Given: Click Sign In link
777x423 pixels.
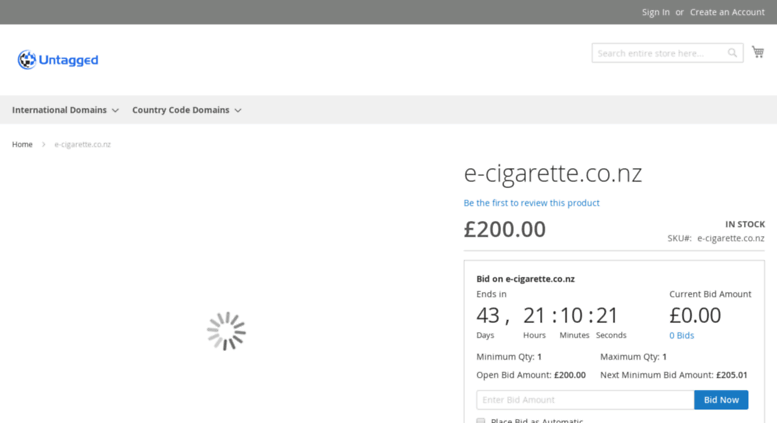Looking at the screenshot, I should pos(656,12).
